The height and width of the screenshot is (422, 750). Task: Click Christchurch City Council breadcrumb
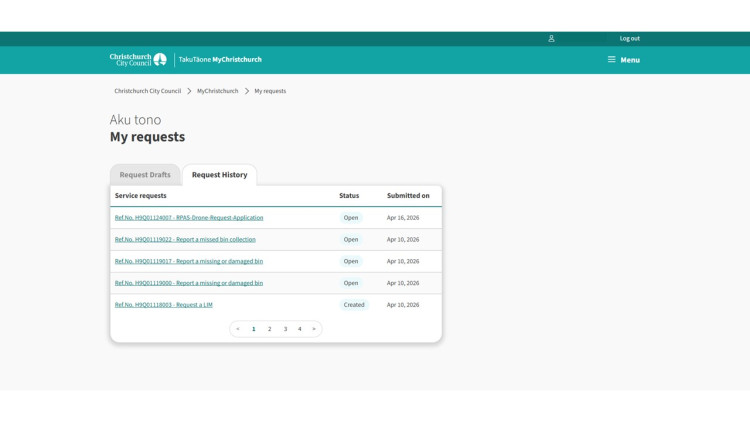click(x=147, y=91)
